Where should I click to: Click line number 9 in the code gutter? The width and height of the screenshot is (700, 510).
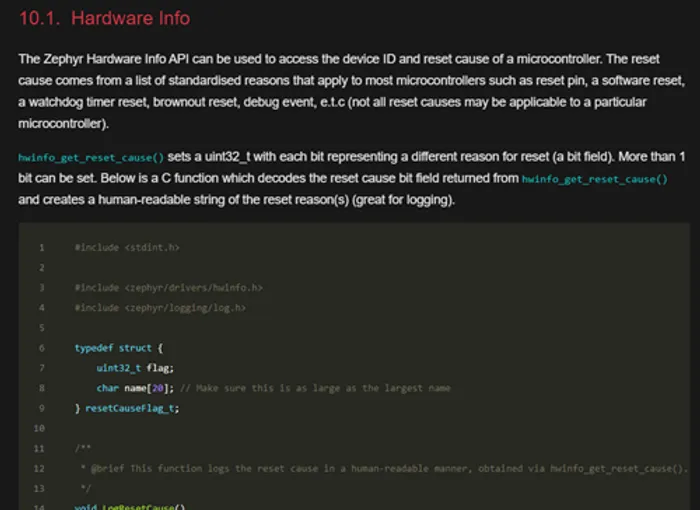41,408
